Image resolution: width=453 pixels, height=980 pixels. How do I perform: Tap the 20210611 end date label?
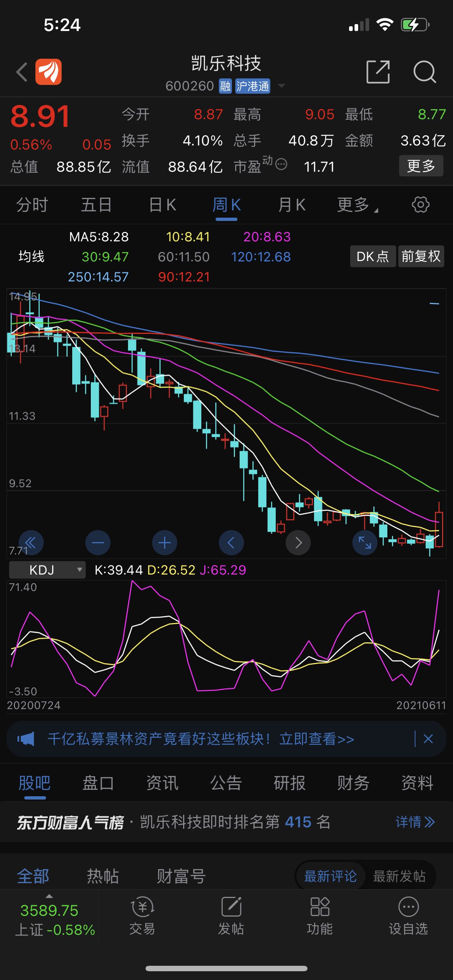[x=421, y=705]
